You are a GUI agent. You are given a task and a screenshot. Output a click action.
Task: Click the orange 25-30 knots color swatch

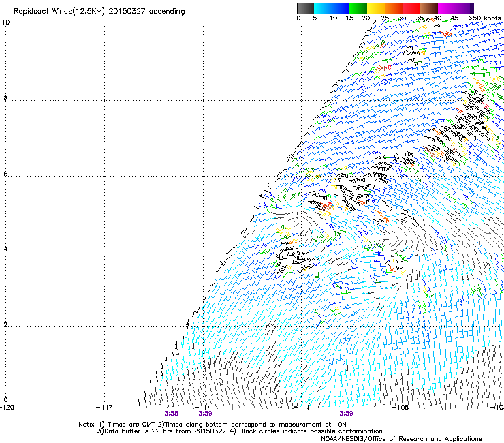(x=394, y=8)
